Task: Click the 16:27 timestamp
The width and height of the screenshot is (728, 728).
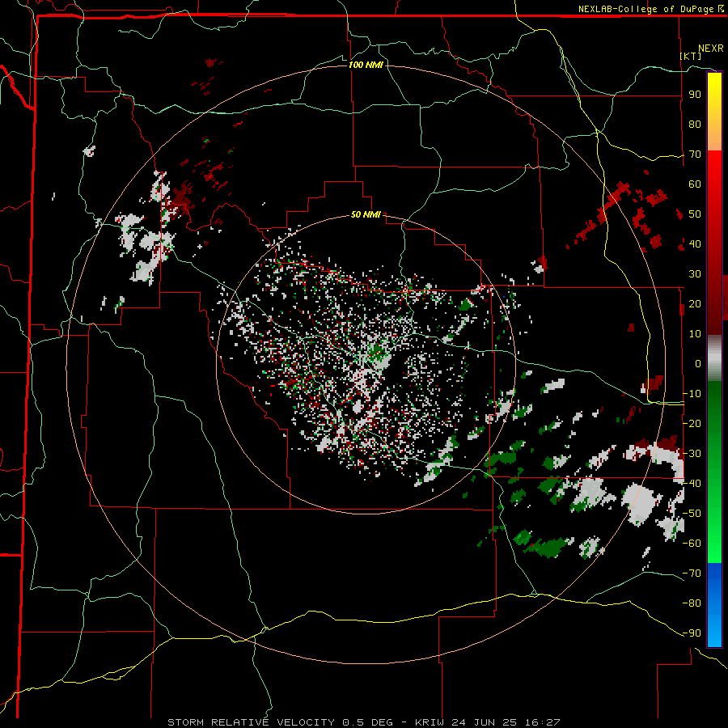Action: coord(542,722)
